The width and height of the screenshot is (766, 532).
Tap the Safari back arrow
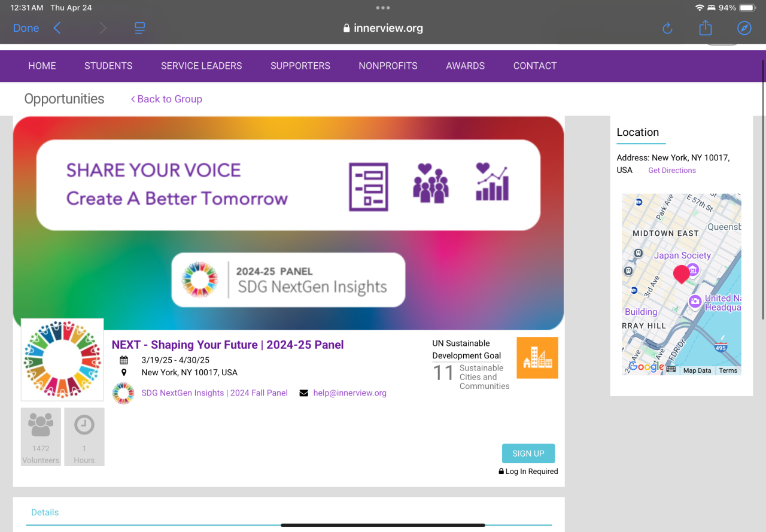(x=57, y=28)
